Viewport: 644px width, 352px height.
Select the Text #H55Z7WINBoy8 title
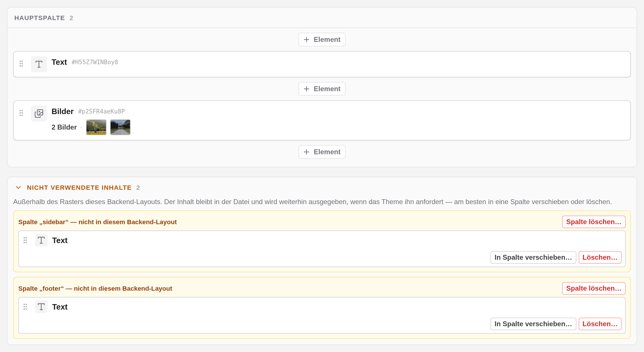pyautogui.click(x=59, y=62)
